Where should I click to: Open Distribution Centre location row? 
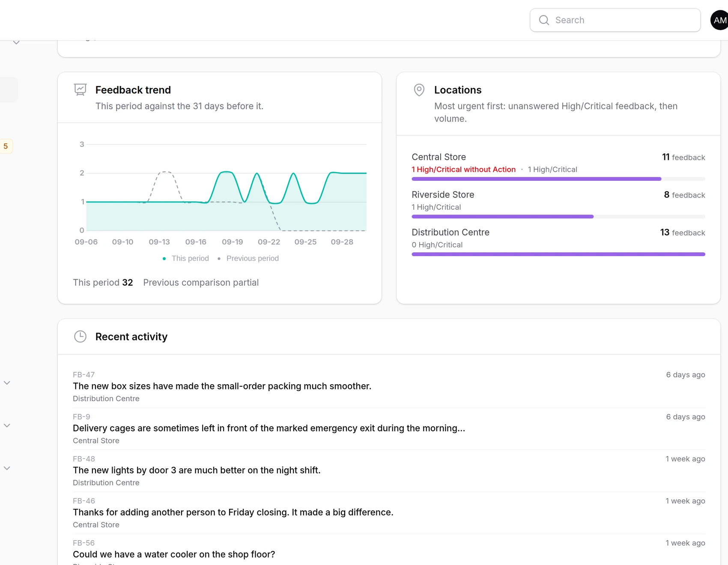tap(558, 242)
